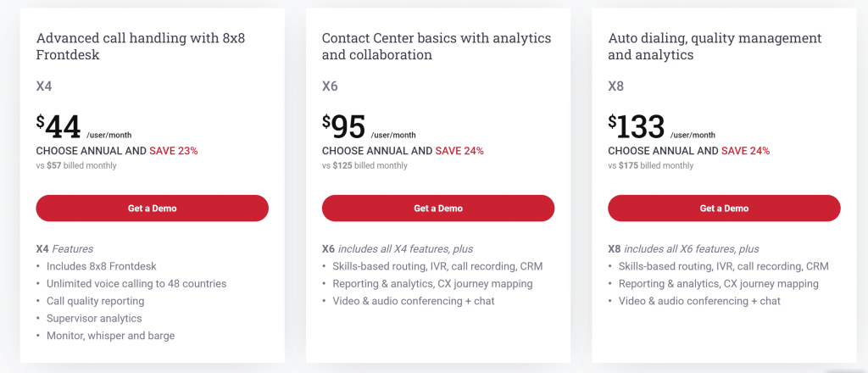The image size is (868, 373).
Task: Click the $44 per user price
Action: click(x=59, y=127)
